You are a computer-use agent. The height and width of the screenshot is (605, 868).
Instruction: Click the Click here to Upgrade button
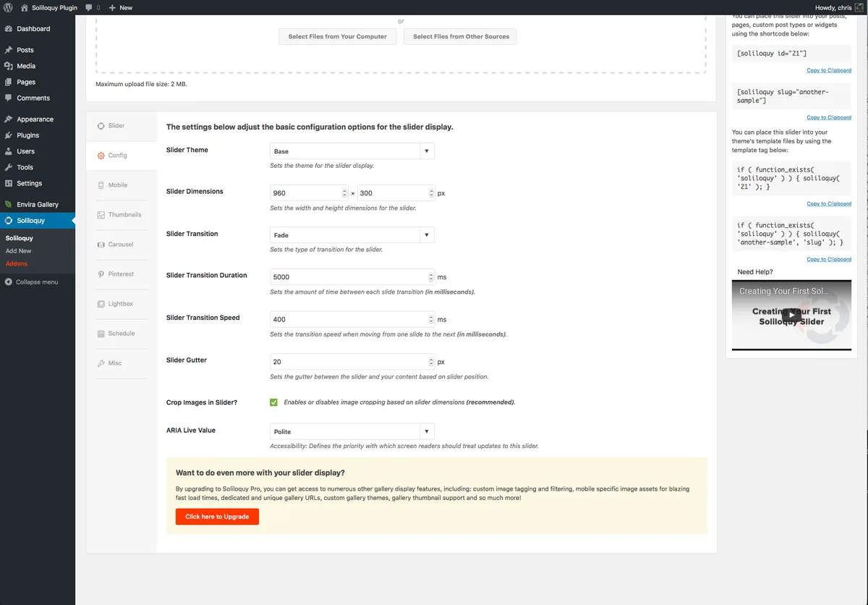pos(217,517)
